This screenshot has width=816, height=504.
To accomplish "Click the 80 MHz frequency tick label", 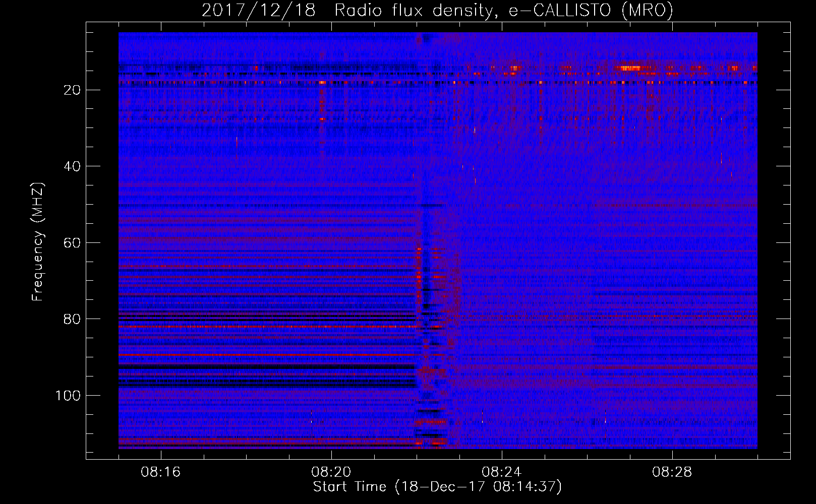I will pyautogui.click(x=73, y=319).
